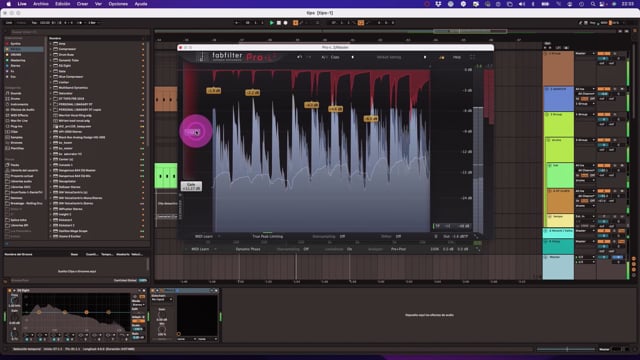Expand the Multiband Dynamics folder in browser
Screen dimensions: 640x360
[x=51, y=88]
